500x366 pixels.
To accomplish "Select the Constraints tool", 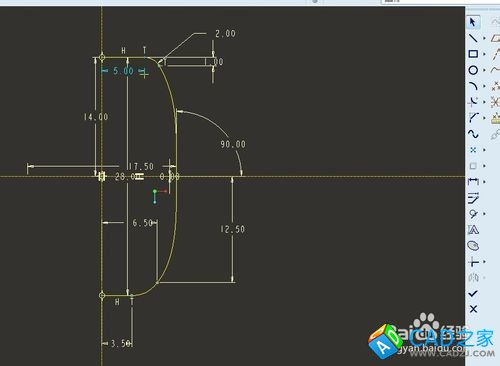I will click(x=473, y=214).
